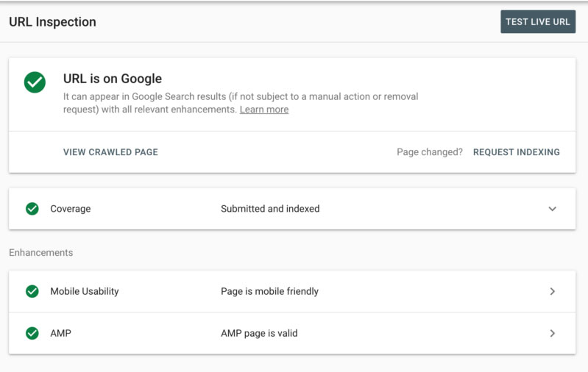Click the AMP page is valid status
Screen dimensions: 588x372
pos(259,333)
